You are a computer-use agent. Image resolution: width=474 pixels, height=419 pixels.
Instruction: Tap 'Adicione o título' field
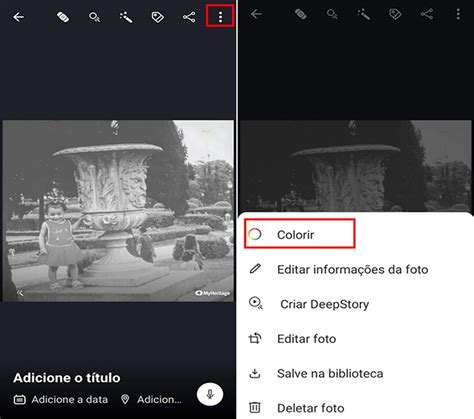click(x=67, y=378)
